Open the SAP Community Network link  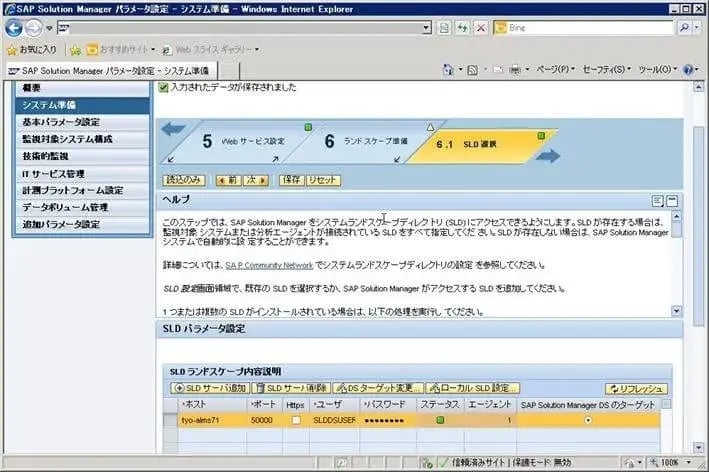click(x=269, y=266)
